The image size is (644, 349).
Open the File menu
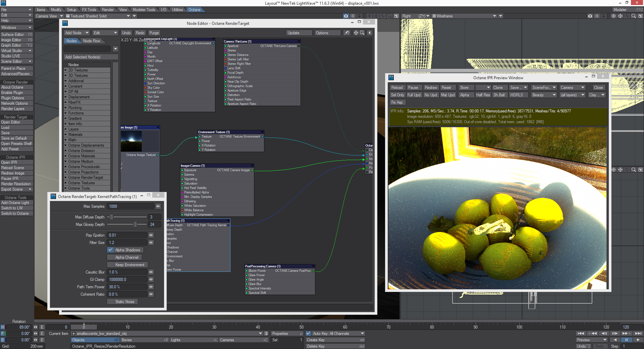click(16, 10)
